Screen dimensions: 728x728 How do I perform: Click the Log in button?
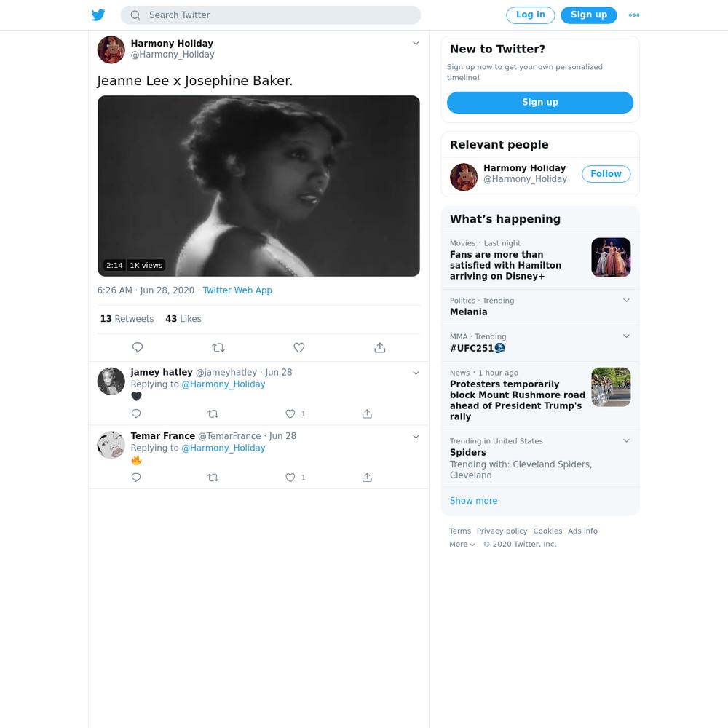point(530,15)
